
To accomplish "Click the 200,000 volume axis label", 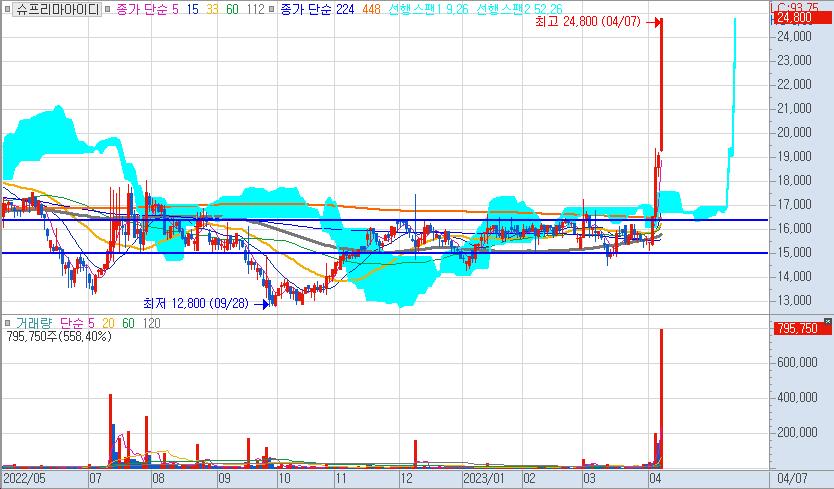I will [x=797, y=432].
